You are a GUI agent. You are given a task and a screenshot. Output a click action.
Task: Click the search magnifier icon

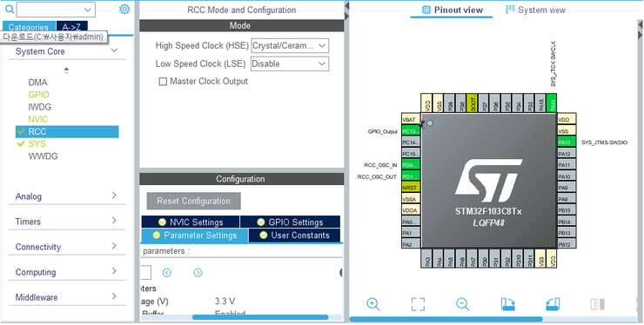click(10, 9)
